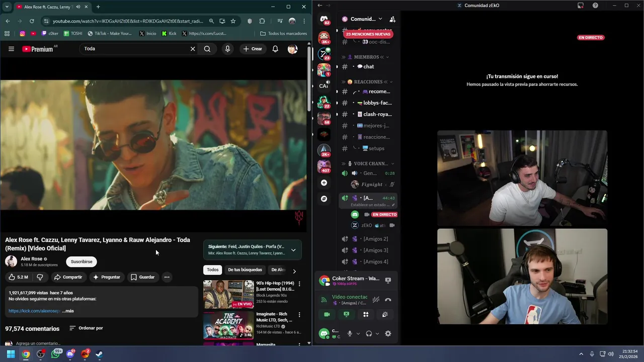644x362 pixels.
Task: Like the video showing 5.2 M
Action: point(19,277)
